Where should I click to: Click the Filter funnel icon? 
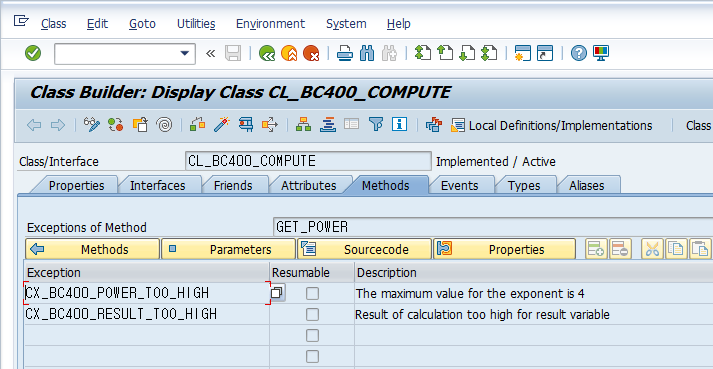(x=376, y=125)
